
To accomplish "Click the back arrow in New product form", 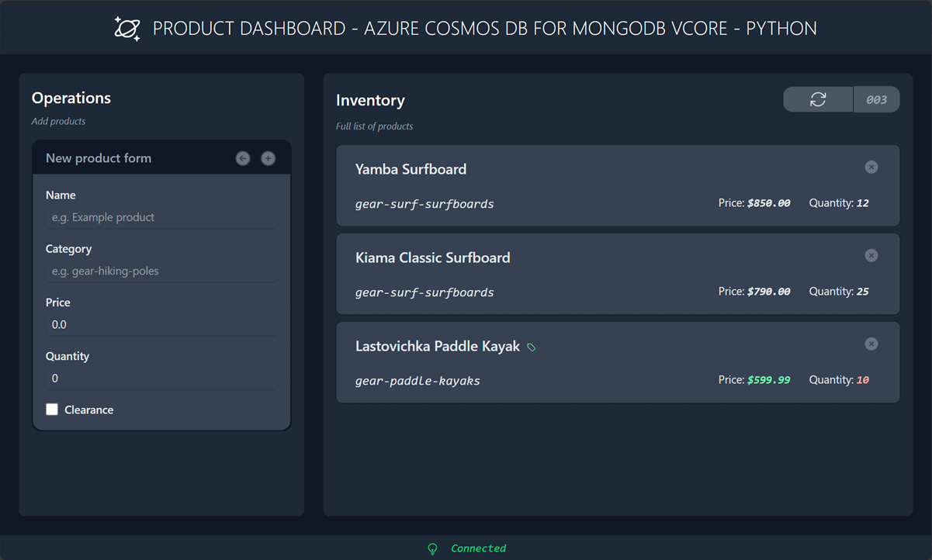I will (x=243, y=158).
